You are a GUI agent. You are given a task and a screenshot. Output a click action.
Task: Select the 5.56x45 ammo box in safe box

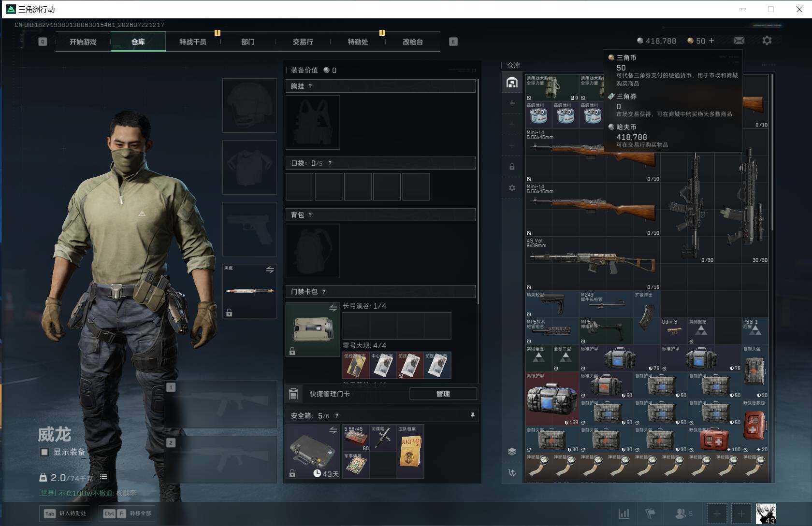tap(356, 438)
